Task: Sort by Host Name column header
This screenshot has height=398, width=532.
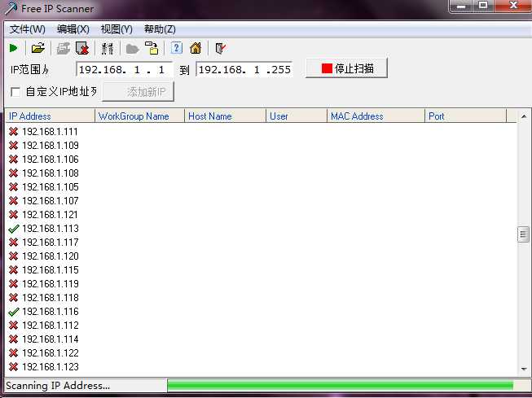Action: pos(225,116)
